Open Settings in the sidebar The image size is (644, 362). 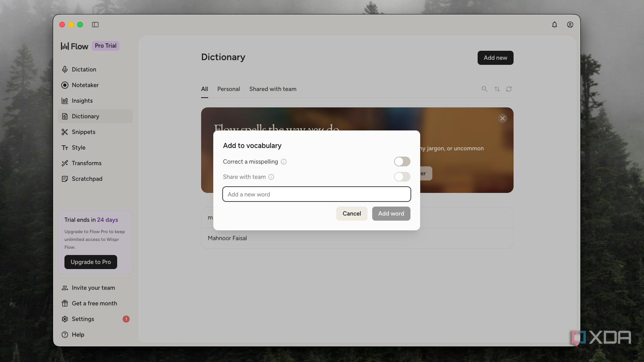pyautogui.click(x=95, y=319)
